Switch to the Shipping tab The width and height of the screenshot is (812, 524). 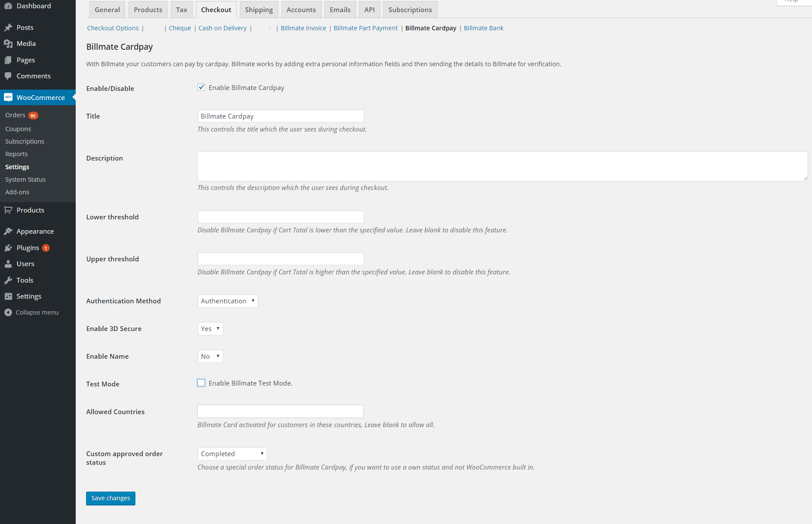coord(259,10)
